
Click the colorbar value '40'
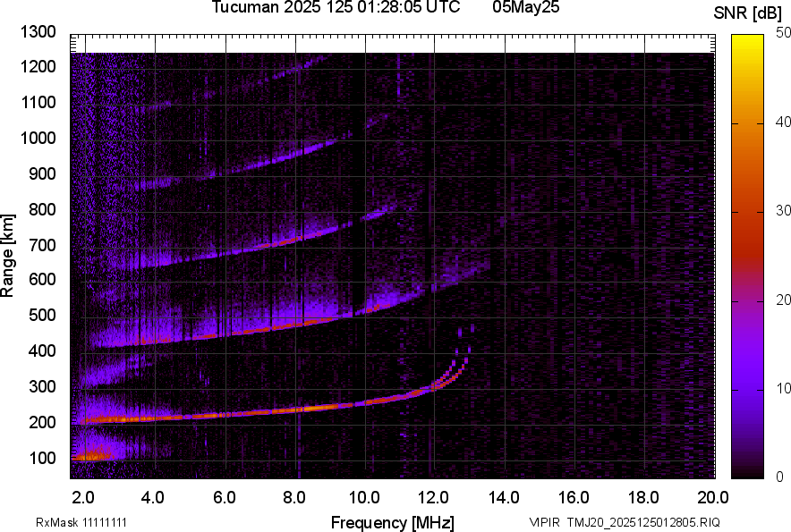pyautogui.click(x=783, y=122)
